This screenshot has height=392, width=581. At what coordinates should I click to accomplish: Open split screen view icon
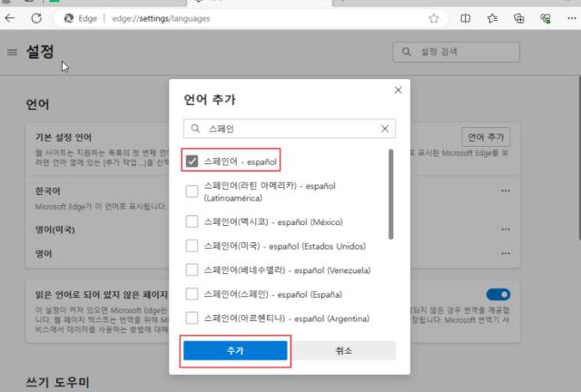466,18
